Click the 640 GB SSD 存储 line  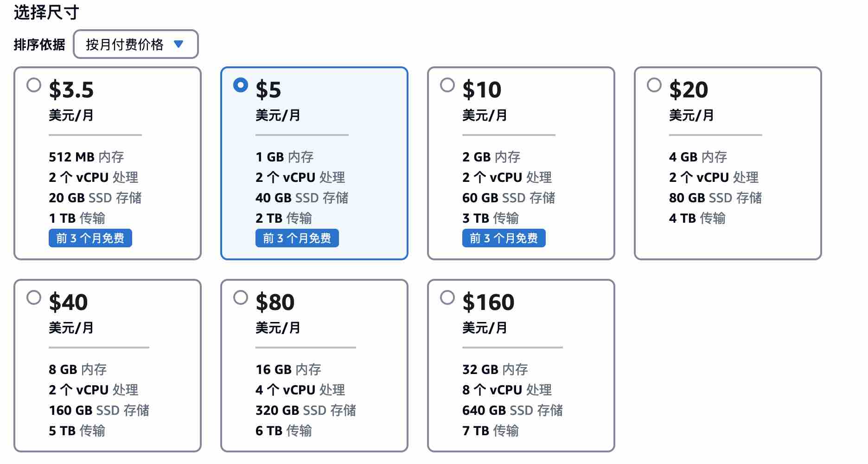tap(512, 410)
